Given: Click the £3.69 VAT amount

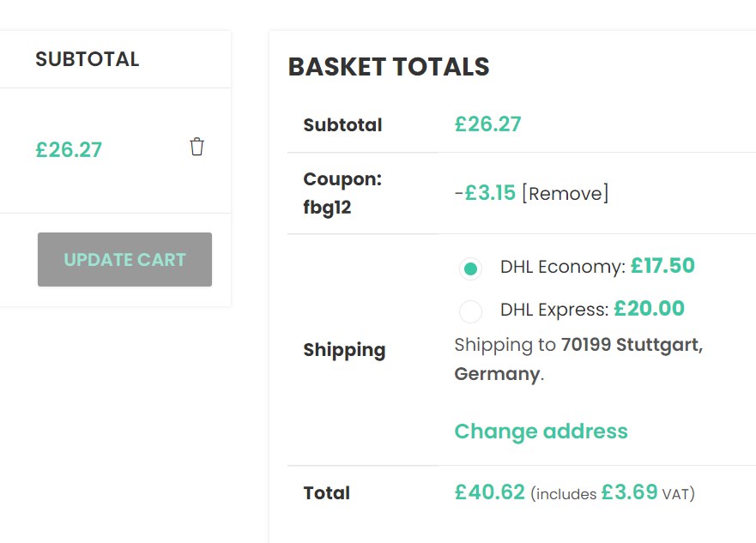Looking at the screenshot, I should pyautogui.click(x=629, y=492).
